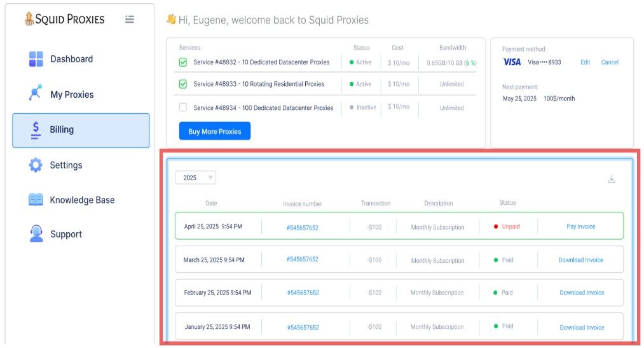
Task: Uncheck Service #48933 Rotating Residential checkbox
Action: coord(183,84)
